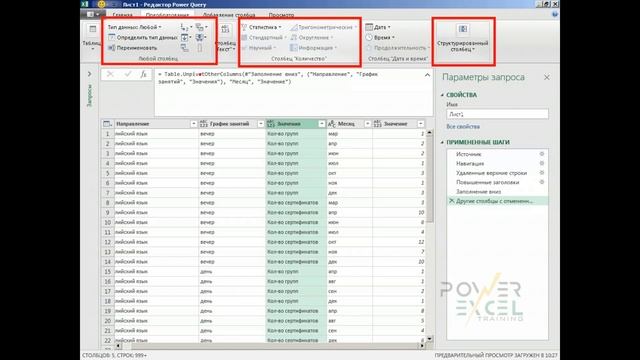Switch to the Просмотр tab
640x360 pixels.
click(281, 15)
